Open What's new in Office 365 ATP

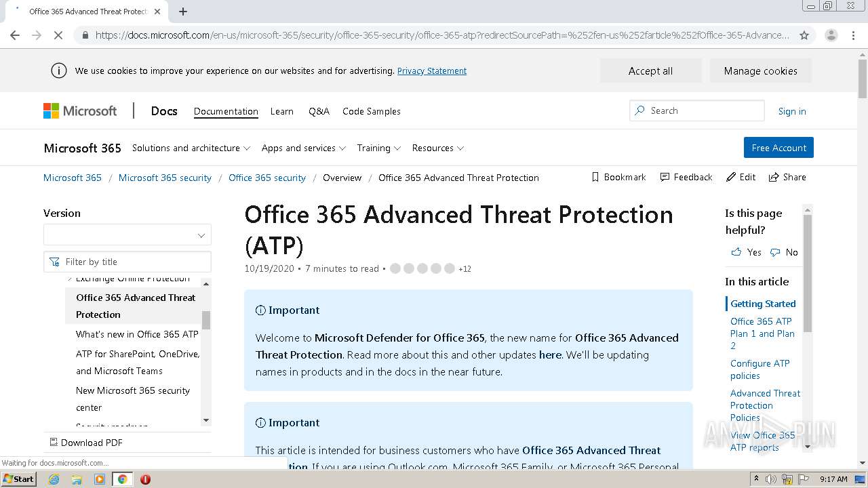pos(137,334)
